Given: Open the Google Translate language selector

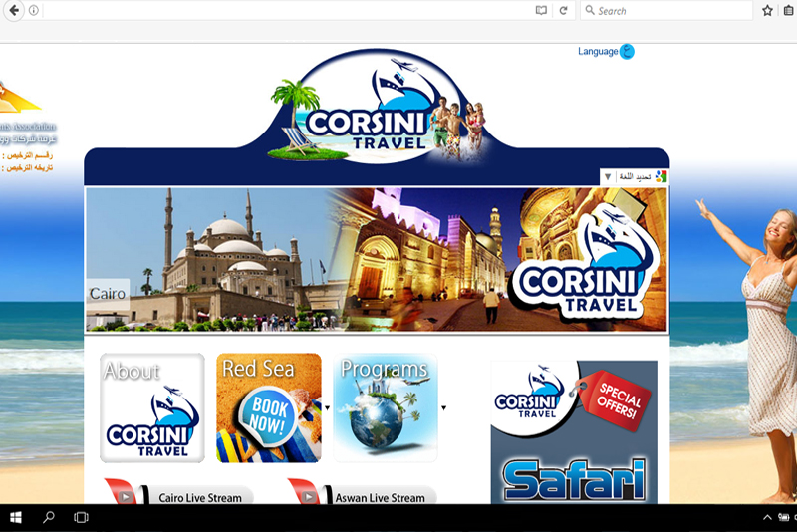Looking at the screenshot, I should tap(635, 176).
